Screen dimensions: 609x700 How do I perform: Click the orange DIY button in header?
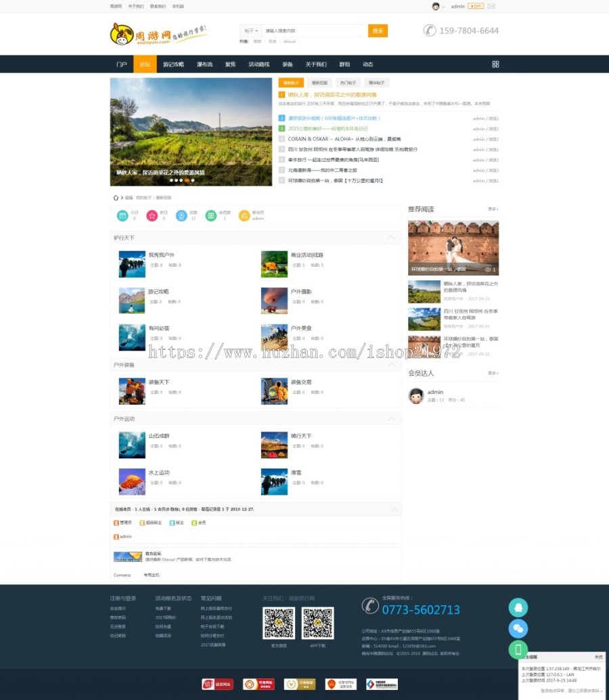(476, 6)
